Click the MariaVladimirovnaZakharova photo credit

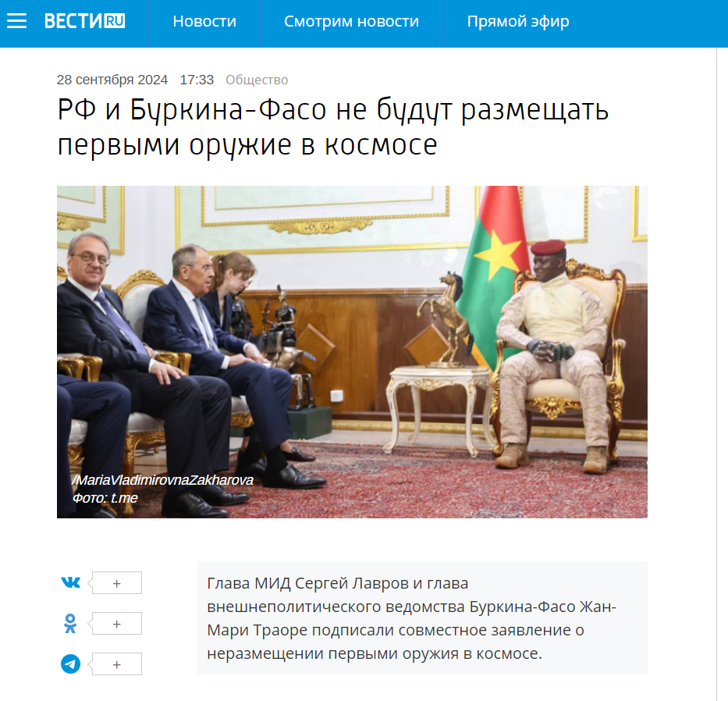[162, 480]
